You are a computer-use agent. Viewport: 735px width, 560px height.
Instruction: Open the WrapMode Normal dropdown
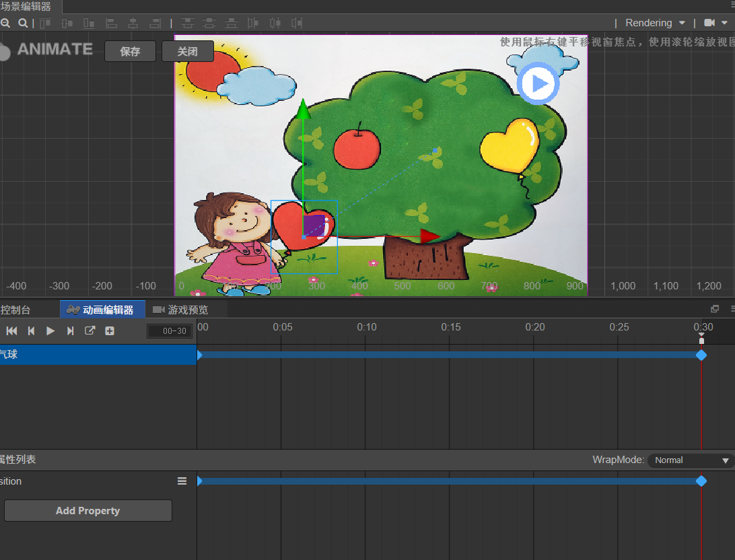coord(691,460)
